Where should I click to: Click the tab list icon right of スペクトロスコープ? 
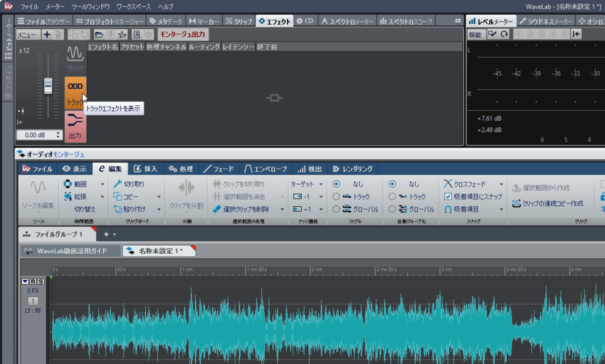pos(458,21)
